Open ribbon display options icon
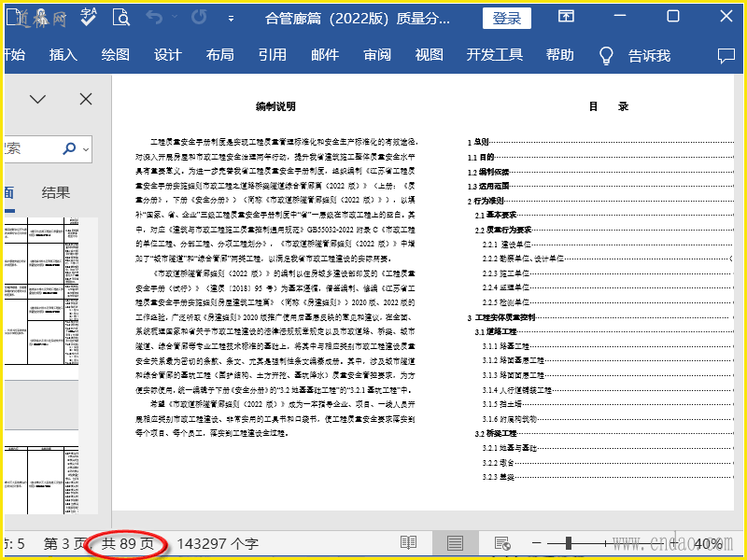This screenshot has height=560, width=747. pos(566,17)
